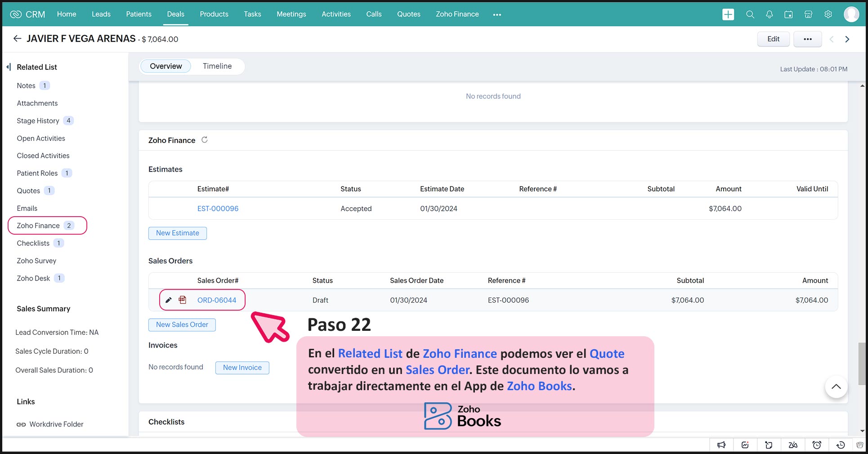Go back using the left arrow beside the deal name
This screenshot has height=454, width=868.
pos(17,39)
